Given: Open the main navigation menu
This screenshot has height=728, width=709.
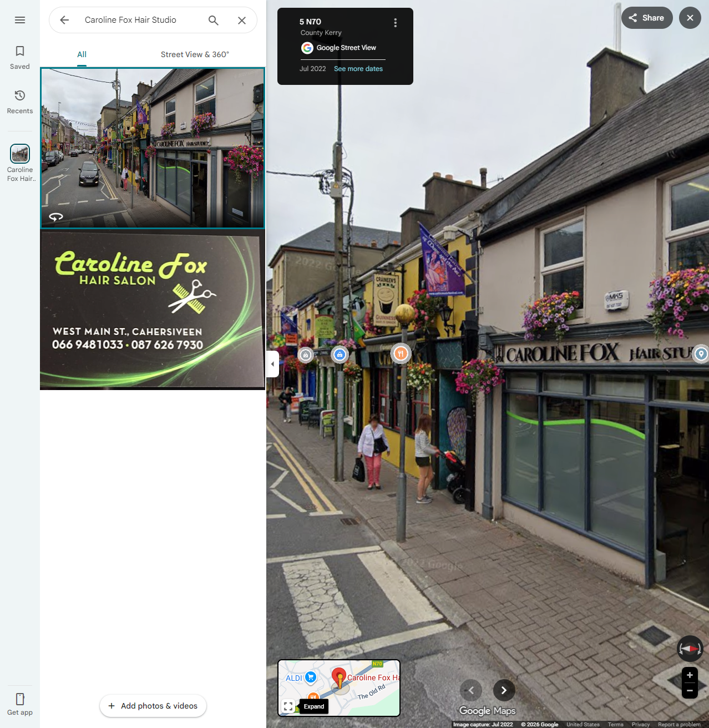Looking at the screenshot, I should [19, 19].
